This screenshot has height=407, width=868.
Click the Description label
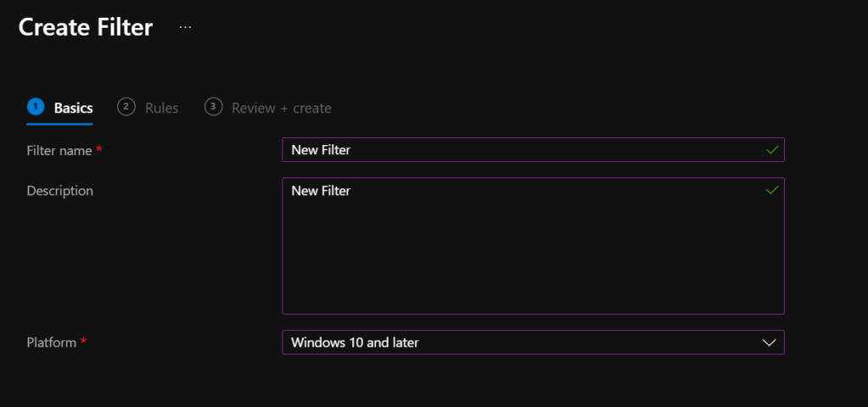[59, 191]
